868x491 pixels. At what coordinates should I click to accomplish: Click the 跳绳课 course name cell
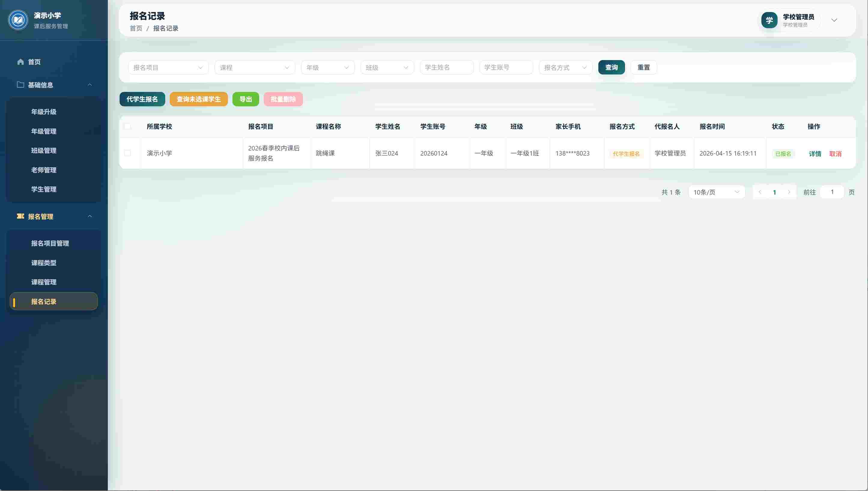325,153
